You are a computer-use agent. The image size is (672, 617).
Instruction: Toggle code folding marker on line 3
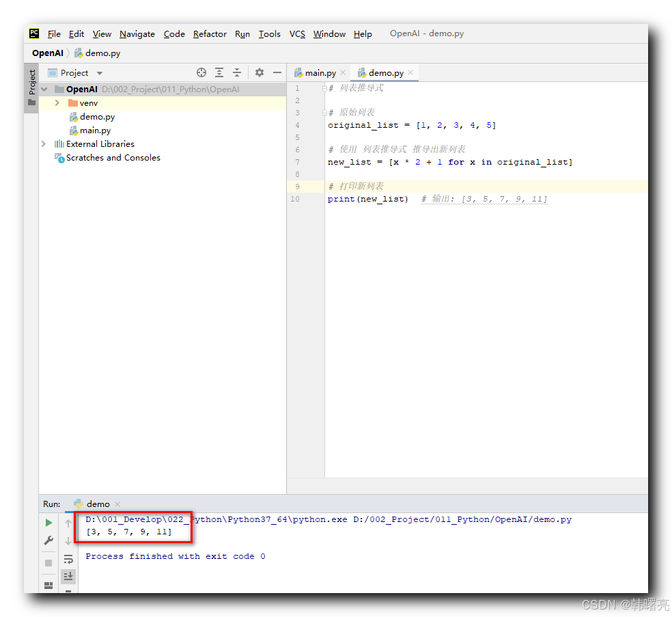tap(324, 113)
